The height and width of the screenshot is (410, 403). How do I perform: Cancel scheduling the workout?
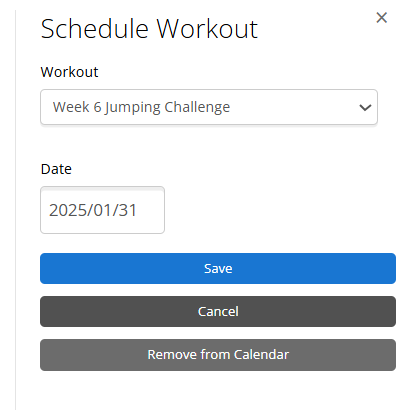(x=218, y=311)
